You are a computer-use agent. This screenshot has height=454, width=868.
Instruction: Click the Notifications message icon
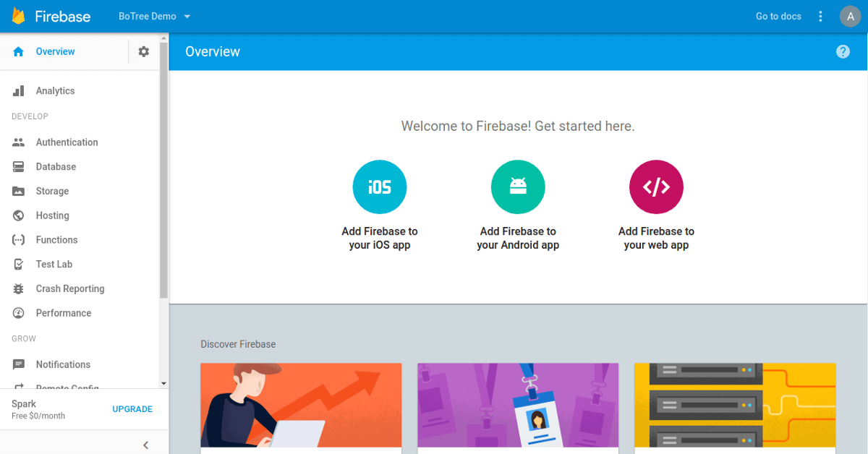19,364
